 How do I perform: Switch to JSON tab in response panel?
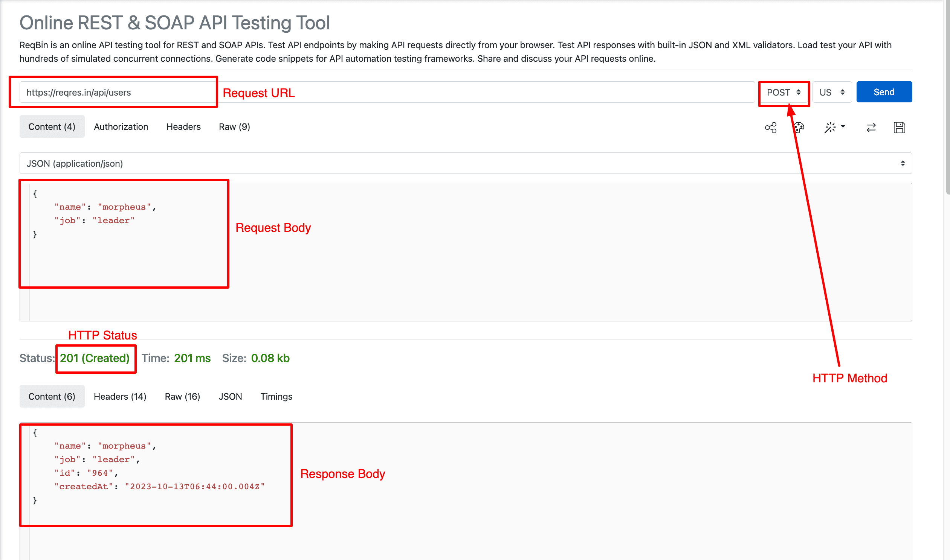tap(229, 397)
